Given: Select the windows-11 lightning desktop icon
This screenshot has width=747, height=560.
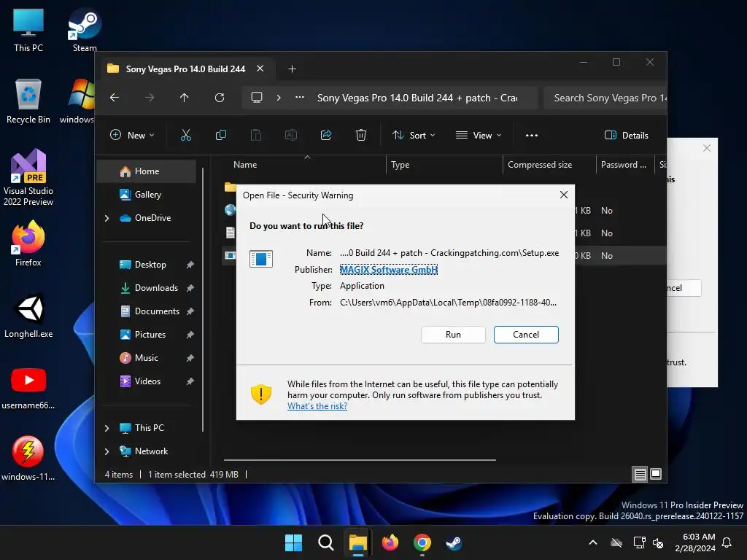Looking at the screenshot, I should [x=28, y=458].
